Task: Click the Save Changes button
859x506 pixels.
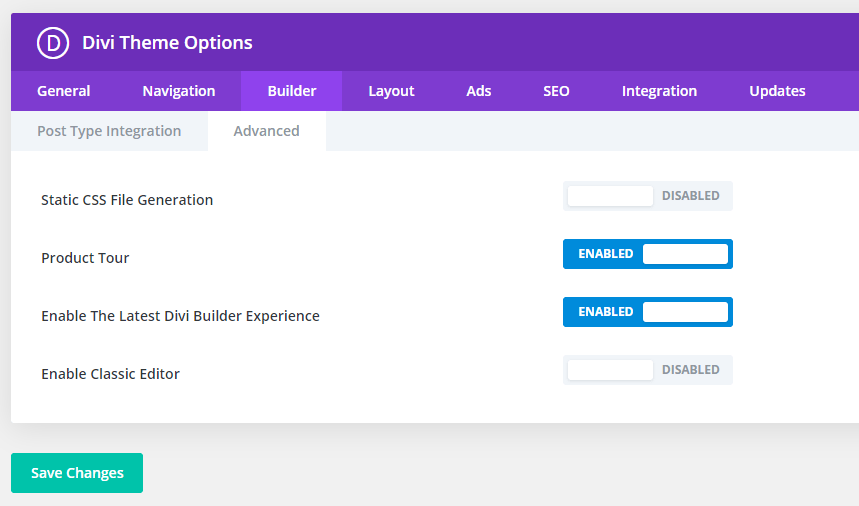Action: pos(77,473)
